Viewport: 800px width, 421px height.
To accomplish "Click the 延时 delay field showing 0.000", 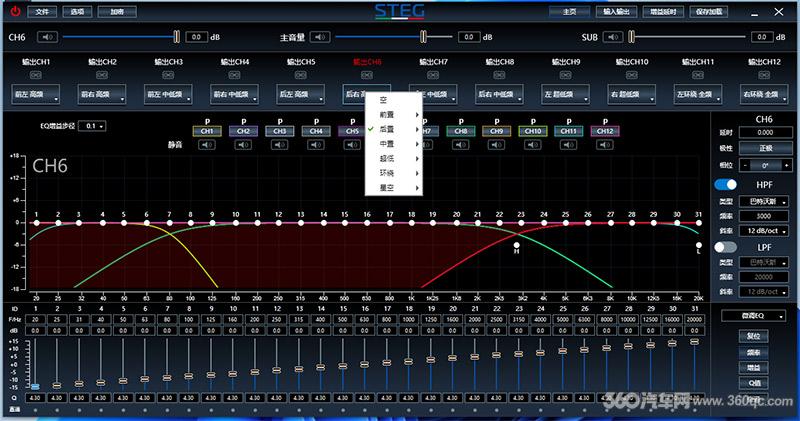I will [x=764, y=132].
